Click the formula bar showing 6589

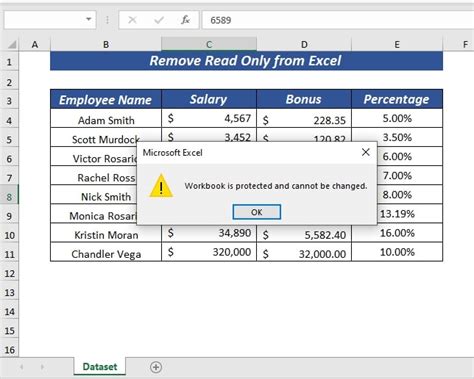338,20
